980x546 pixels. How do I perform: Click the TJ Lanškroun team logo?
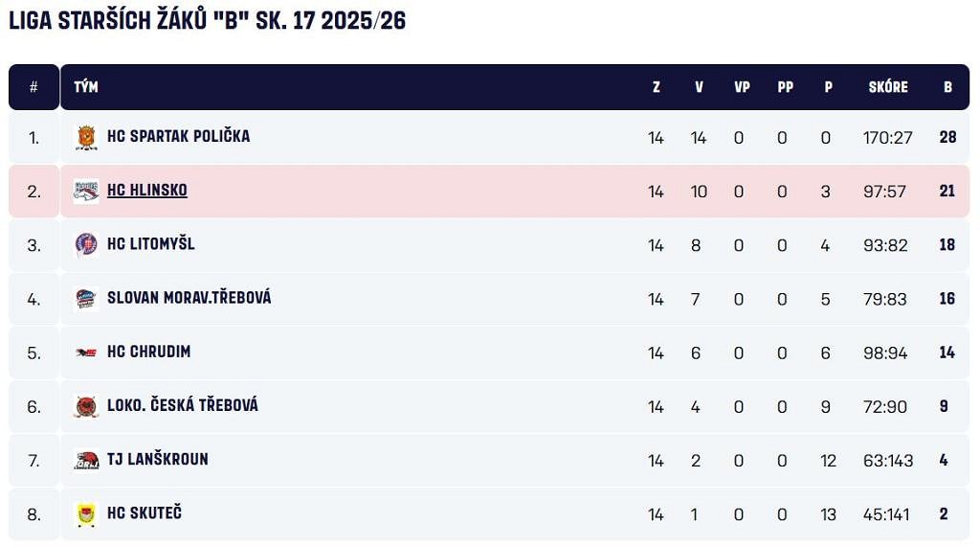tap(86, 460)
